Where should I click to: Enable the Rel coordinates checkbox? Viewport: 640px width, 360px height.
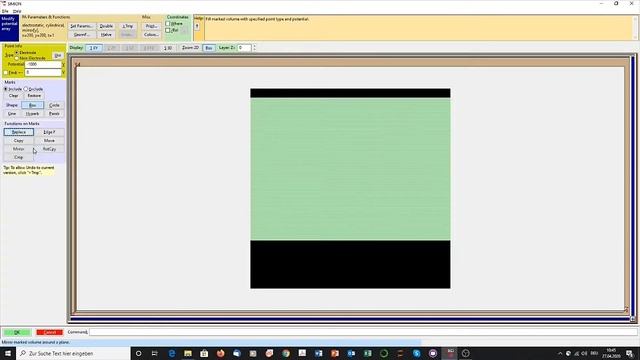click(x=168, y=30)
